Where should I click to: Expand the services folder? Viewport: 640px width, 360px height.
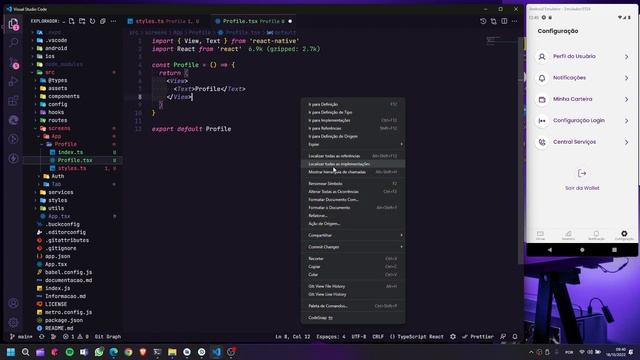coord(60,192)
